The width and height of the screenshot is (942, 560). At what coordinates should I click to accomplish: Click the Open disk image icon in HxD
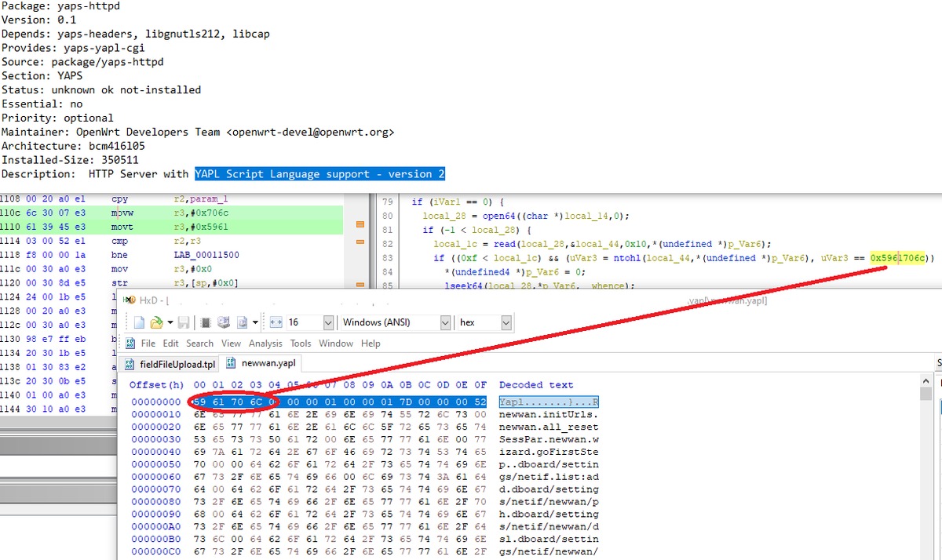[x=242, y=322]
